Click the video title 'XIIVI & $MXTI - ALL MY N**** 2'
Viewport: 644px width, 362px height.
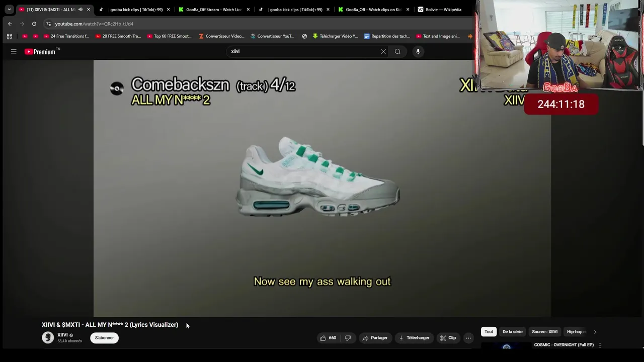coord(110,325)
